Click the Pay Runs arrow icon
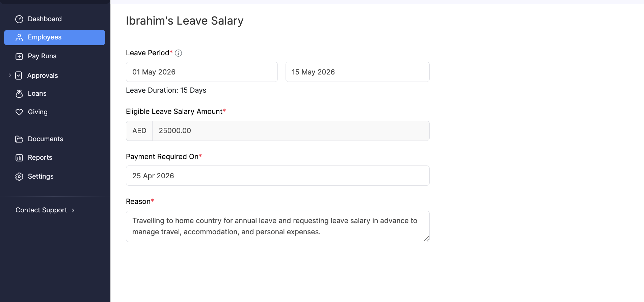This screenshot has height=302, width=644. [19, 56]
